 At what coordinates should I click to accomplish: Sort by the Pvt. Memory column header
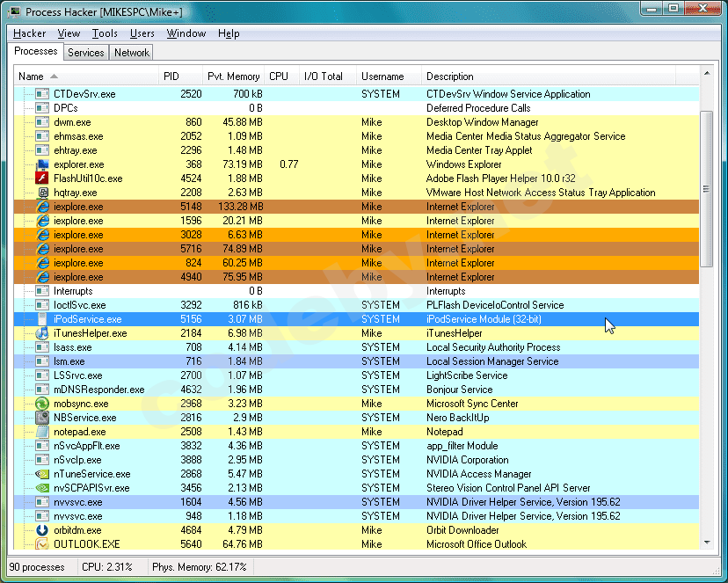233,77
